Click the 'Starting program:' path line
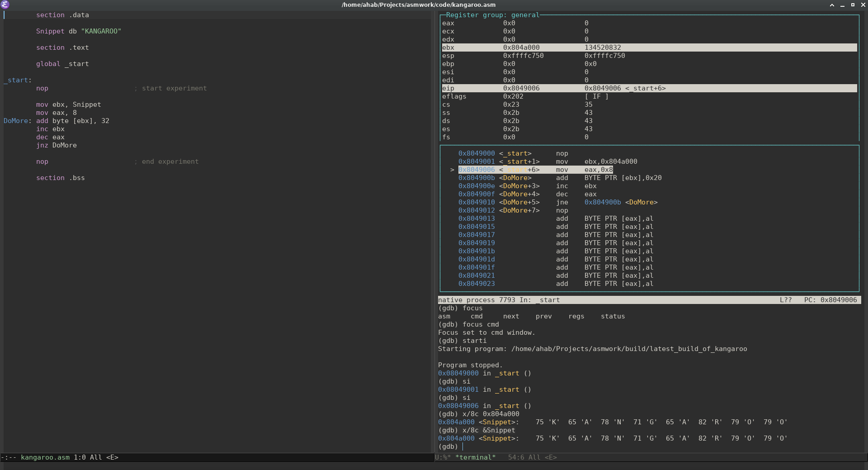This screenshot has height=470, width=868. point(593,349)
